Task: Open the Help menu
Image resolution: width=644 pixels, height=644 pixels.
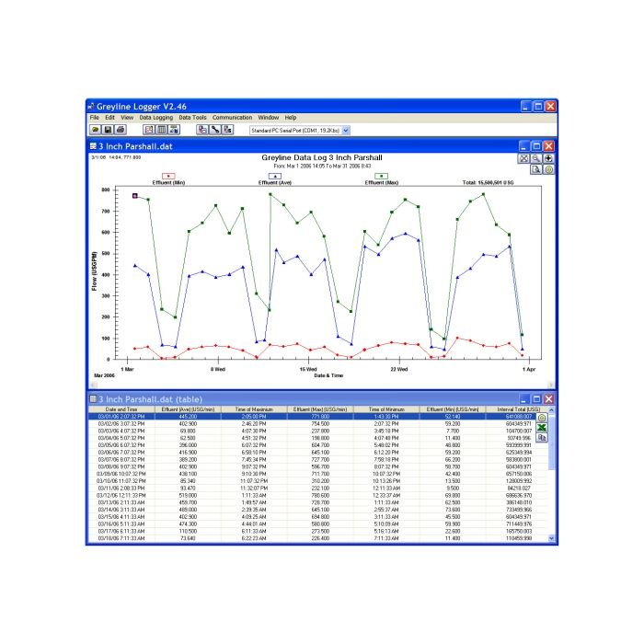Action: (291, 118)
